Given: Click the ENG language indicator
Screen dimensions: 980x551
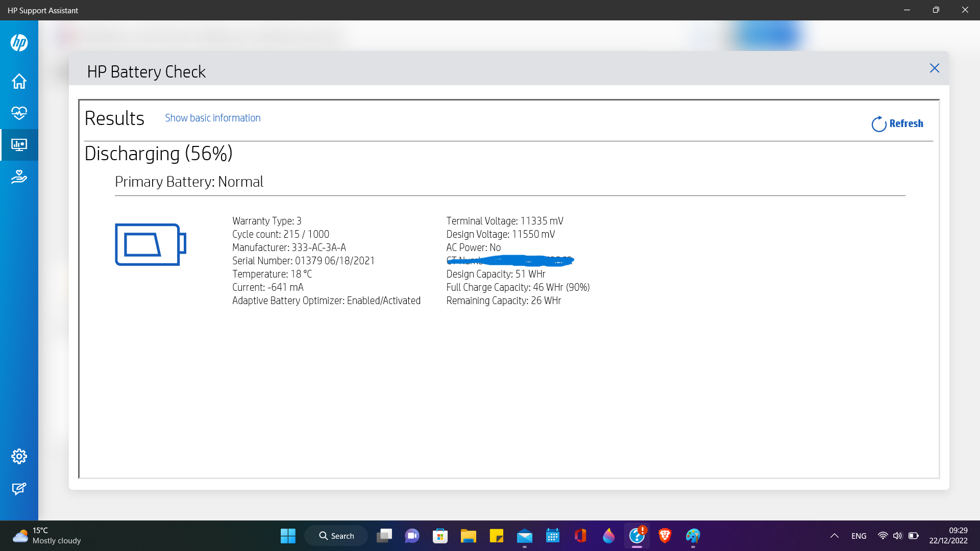Looking at the screenshot, I should pos(859,536).
